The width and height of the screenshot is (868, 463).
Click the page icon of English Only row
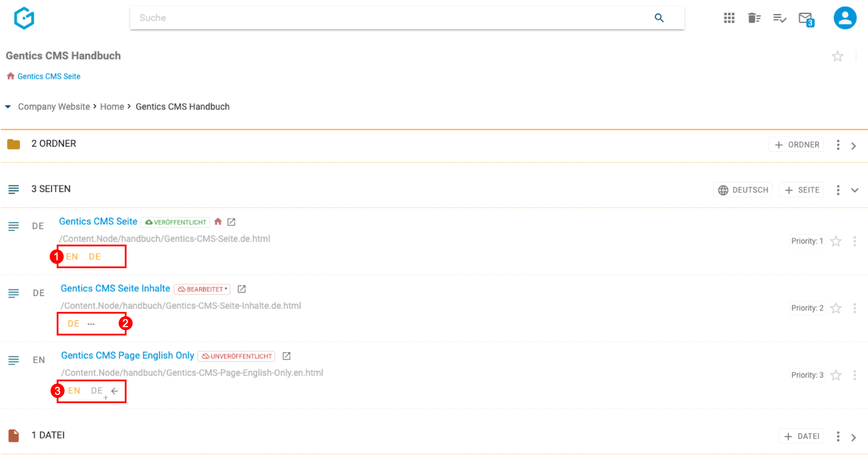14,360
